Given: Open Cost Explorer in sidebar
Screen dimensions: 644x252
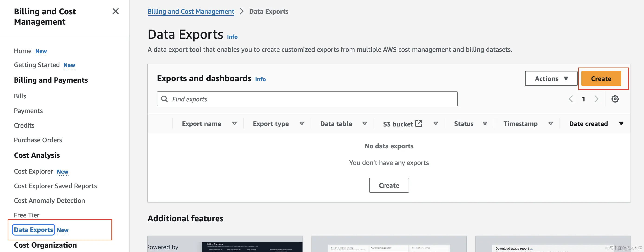Looking at the screenshot, I should click(x=33, y=171).
